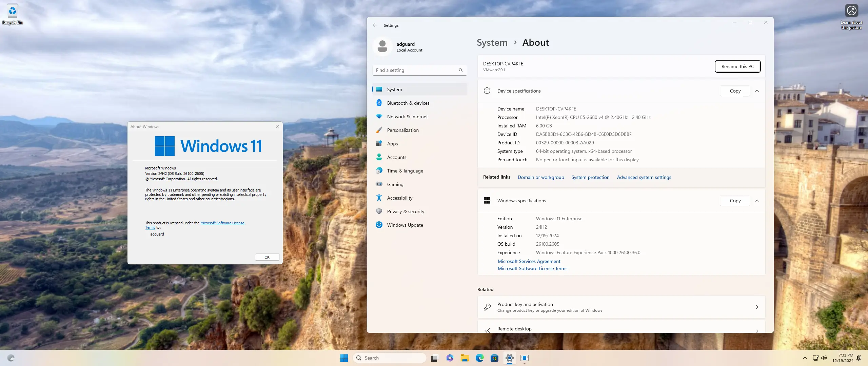Click OK in About Windows dialog

point(267,257)
